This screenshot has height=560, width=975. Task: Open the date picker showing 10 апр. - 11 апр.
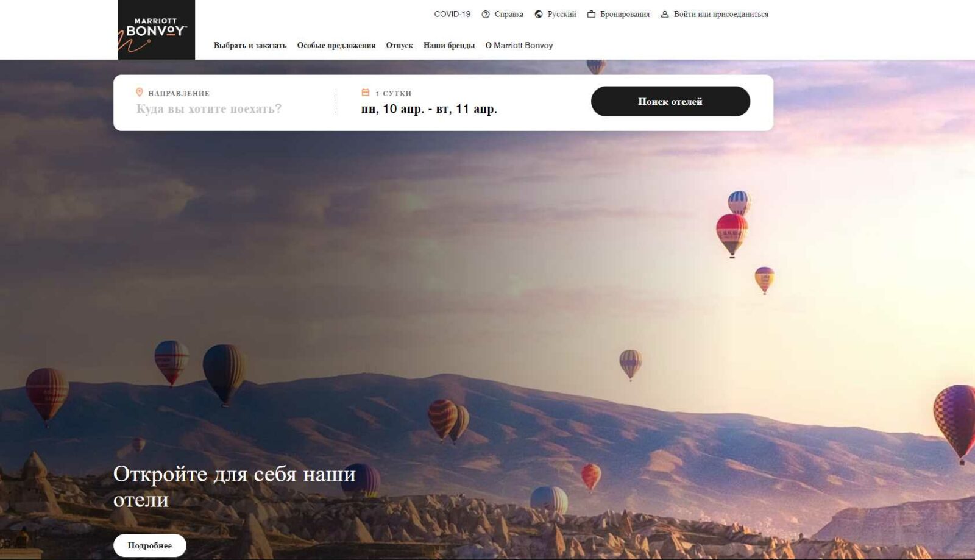click(429, 109)
